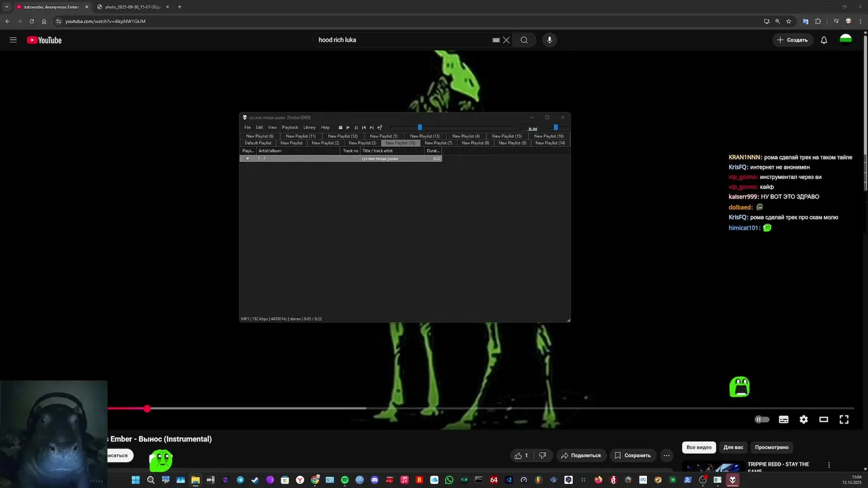Viewport: 868px width, 488px height.
Task: Select the New Playlist (14) tab
Action: click(550, 143)
